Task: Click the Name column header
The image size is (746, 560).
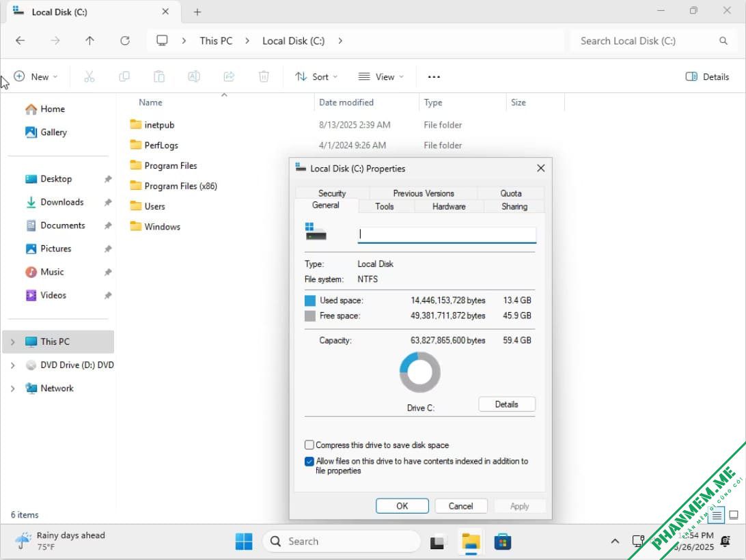Action: [x=150, y=102]
